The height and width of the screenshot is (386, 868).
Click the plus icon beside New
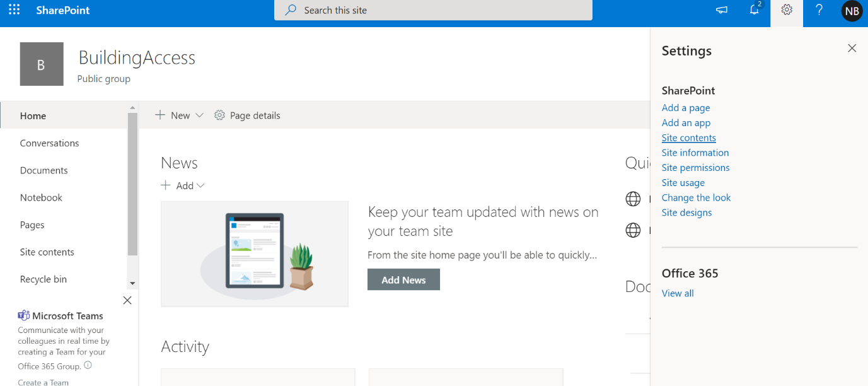click(160, 115)
